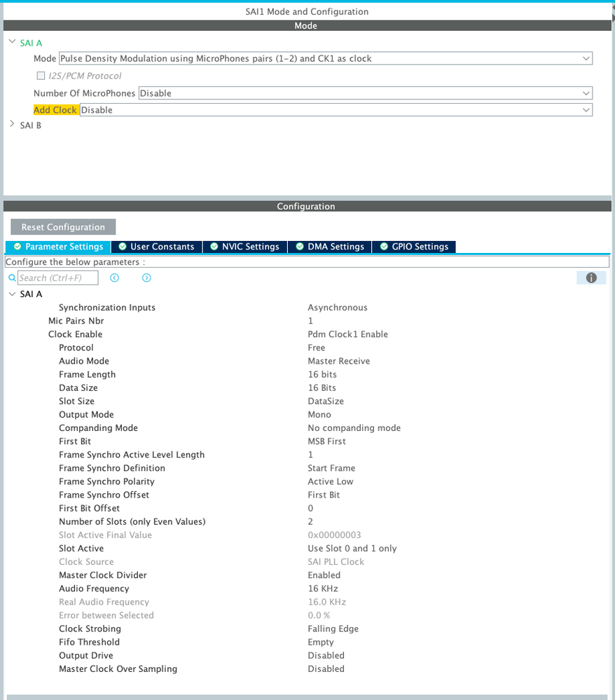Click the Parameter Settings tab label

coord(64,247)
